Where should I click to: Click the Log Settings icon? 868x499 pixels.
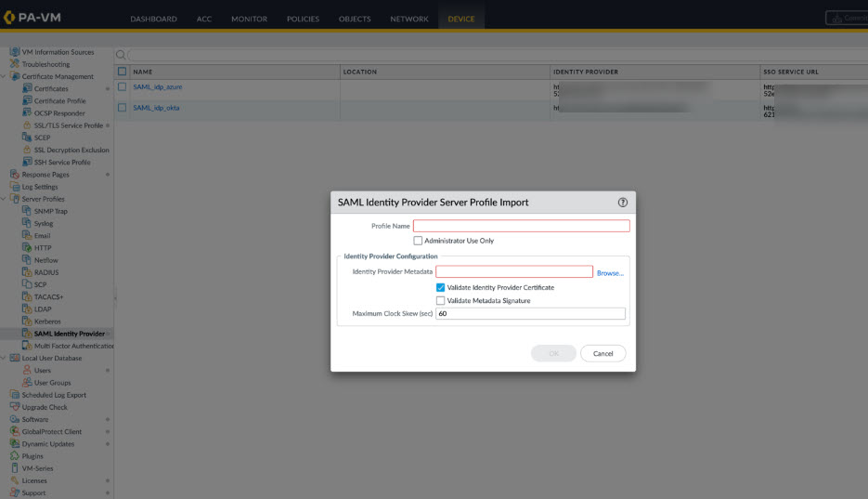tap(15, 186)
